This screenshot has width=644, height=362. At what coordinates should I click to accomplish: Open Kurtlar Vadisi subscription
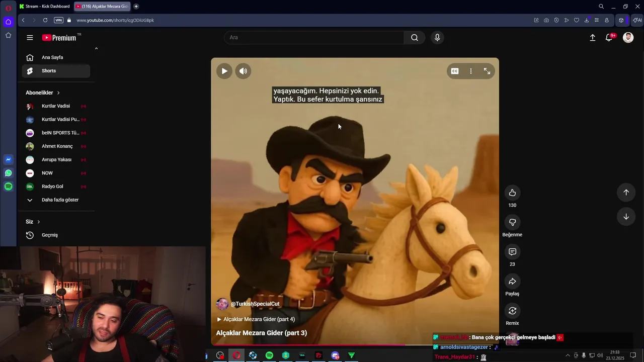tap(56, 106)
